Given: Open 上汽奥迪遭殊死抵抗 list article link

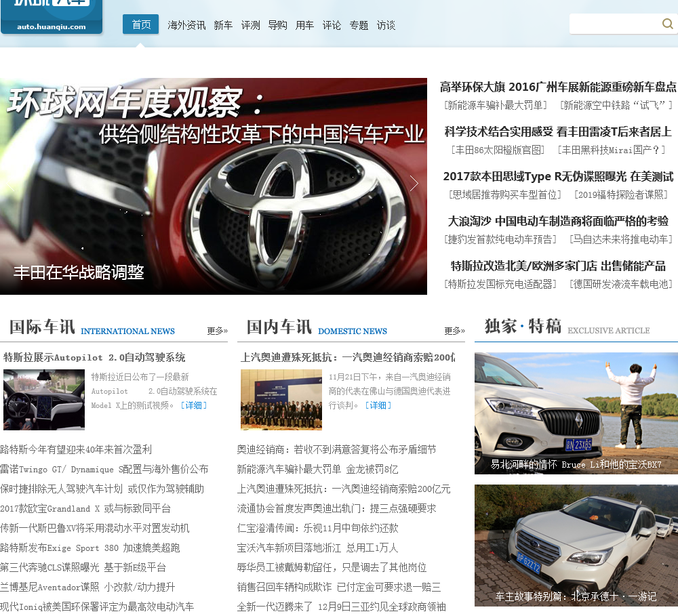Looking at the screenshot, I should pyautogui.click(x=344, y=489).
